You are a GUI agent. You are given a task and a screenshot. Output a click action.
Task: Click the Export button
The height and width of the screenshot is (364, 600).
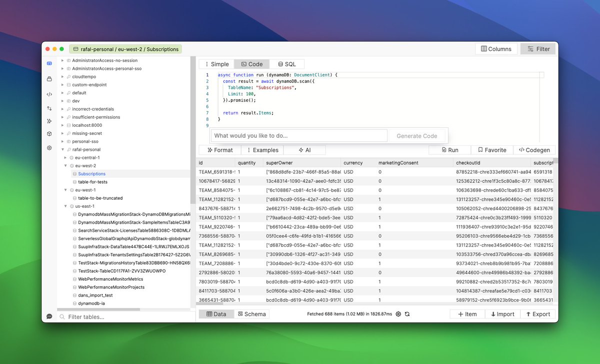pyautogui.click(x=538, y=314)
